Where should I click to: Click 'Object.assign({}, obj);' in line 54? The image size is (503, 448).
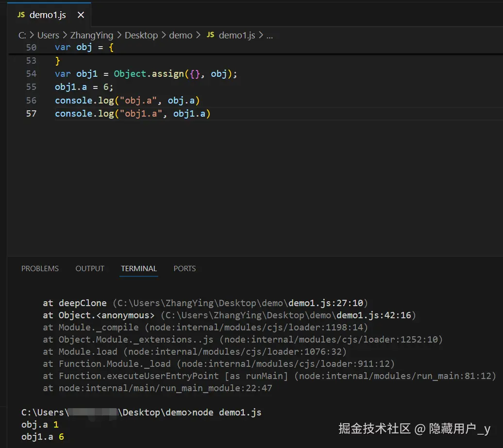[175, 74]
